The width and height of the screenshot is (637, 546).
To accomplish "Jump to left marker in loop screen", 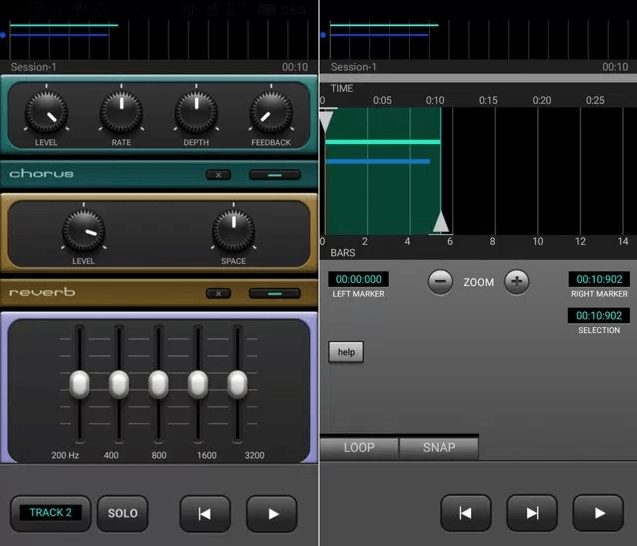I will pyautogui.click(x=466, y=513).
